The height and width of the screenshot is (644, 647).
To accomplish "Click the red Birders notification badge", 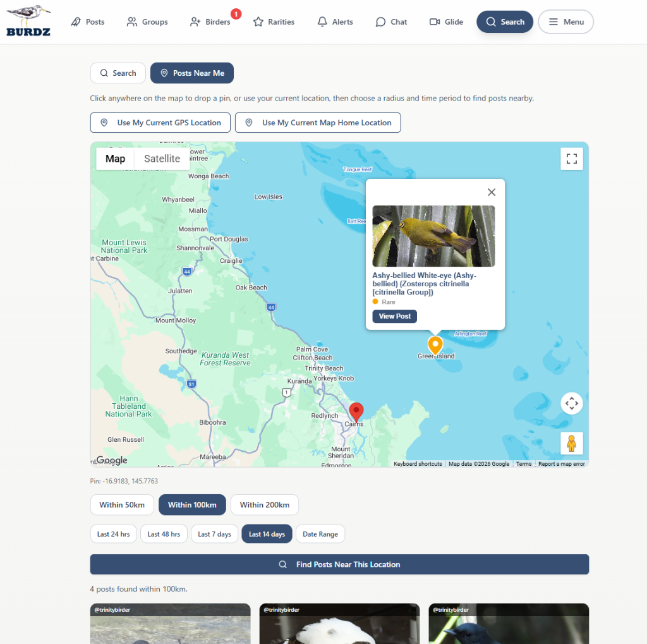I will pos(236,14).
